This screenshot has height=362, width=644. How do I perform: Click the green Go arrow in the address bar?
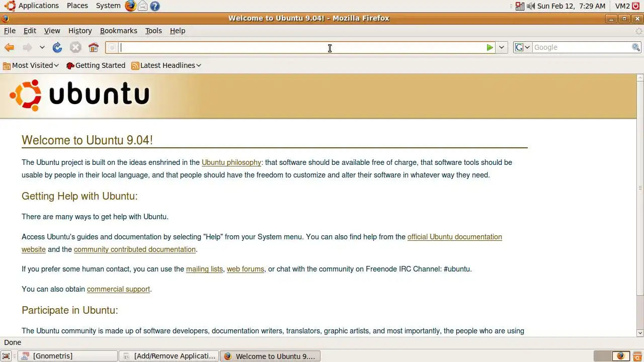pos(490,47)
